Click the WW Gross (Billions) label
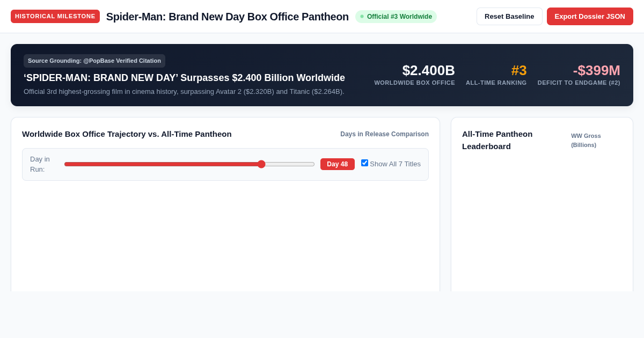Screen dimensions: 644x338 (586, 141)
